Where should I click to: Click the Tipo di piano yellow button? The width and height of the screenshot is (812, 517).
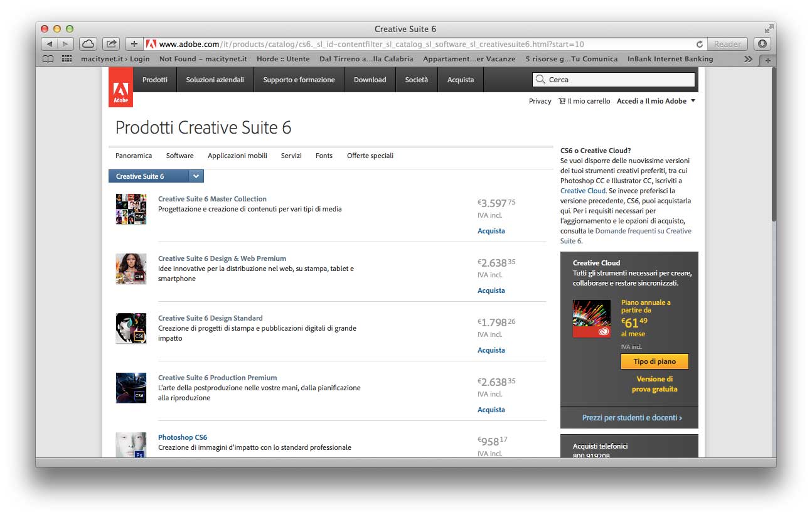[654, 361]
